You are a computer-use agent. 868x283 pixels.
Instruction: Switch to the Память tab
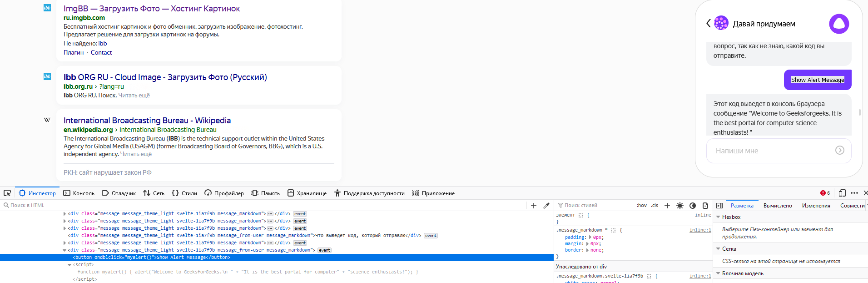266,193
